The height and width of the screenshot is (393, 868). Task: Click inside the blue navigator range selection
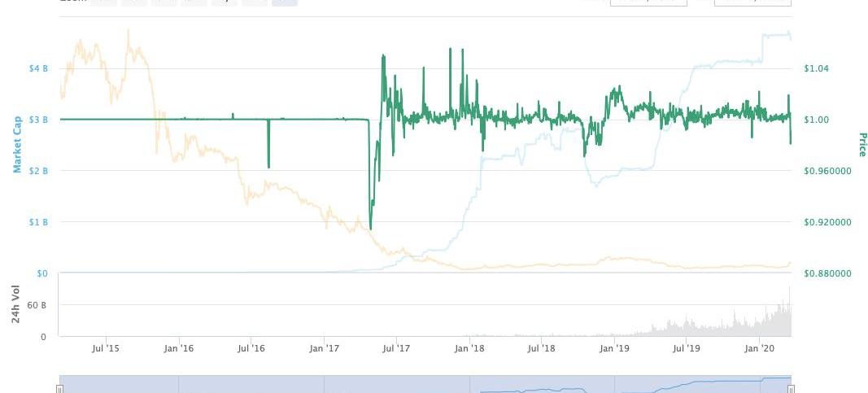[x=425, y=385]
